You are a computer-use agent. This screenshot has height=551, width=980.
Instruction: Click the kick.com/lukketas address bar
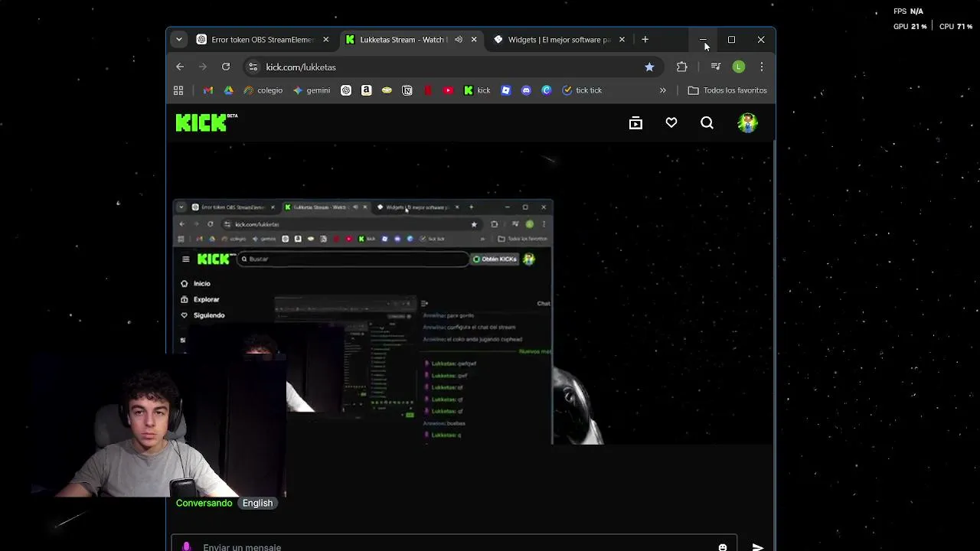click(x=452, y=67)
